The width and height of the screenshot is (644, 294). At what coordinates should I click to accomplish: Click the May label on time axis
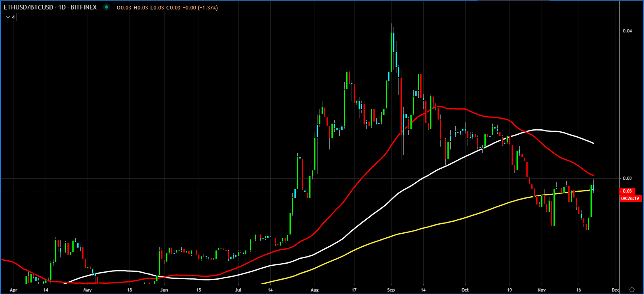click(x=88, y=289)
